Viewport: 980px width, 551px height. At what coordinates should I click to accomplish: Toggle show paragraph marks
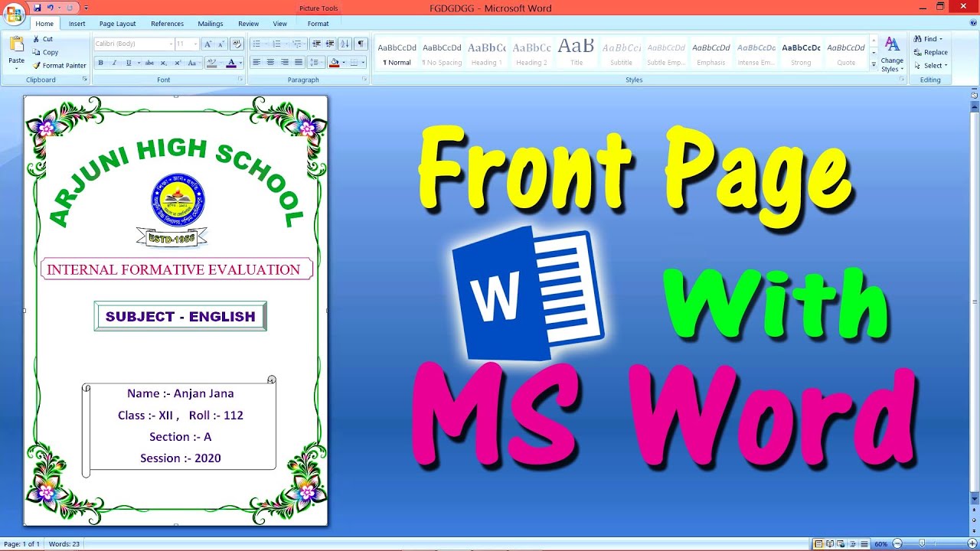point(361,44)
